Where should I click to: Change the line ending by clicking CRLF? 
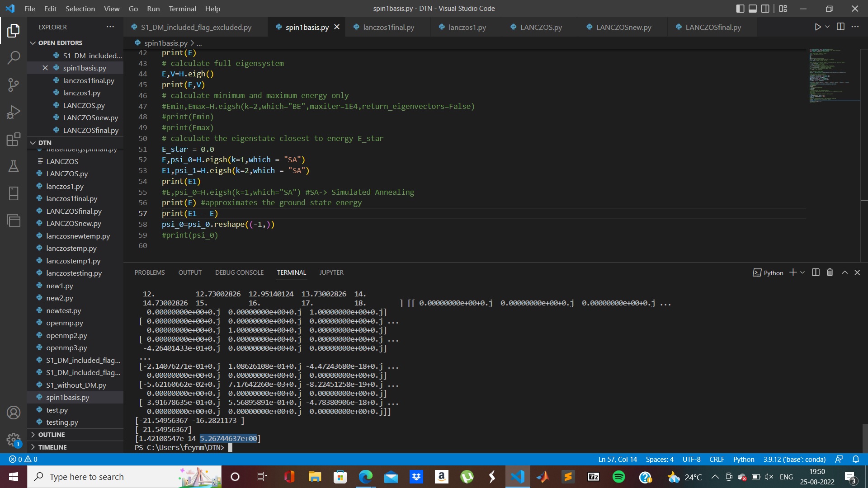tap(717, 459)
